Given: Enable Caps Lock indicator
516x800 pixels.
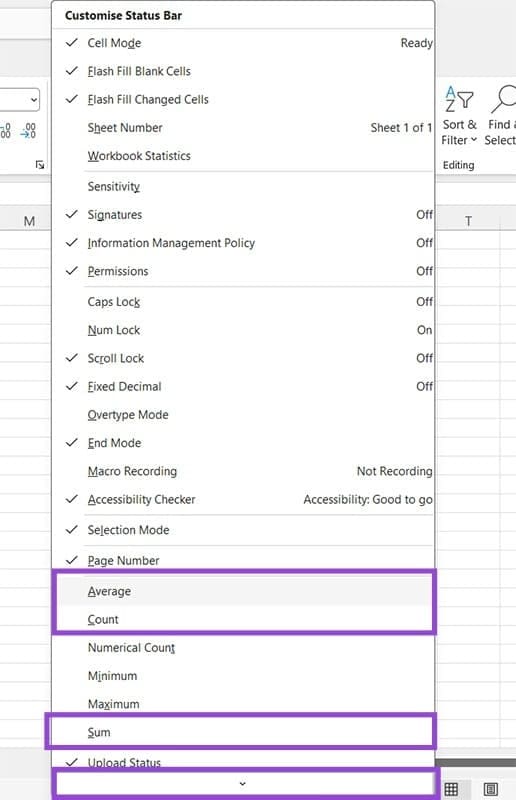Looking at the screenshot, I should (x=243, y=302).
